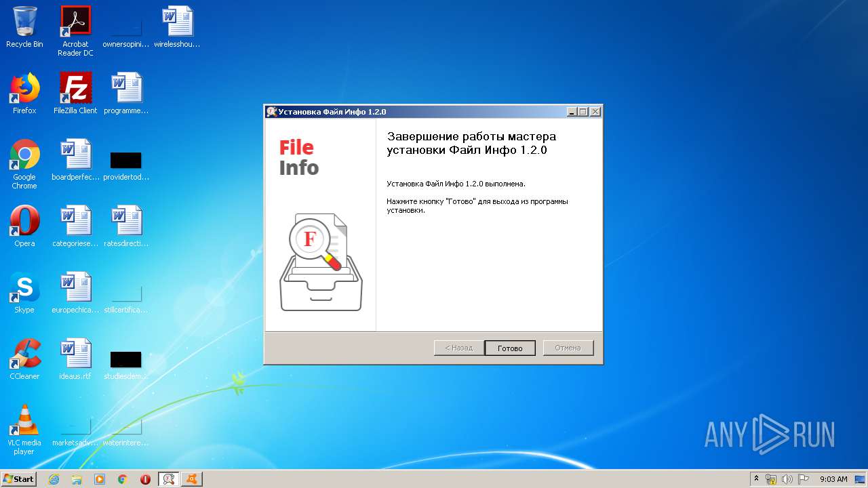Viewport: 868px width, 488px height.
Task: Select Opera desktop shortcut
Action: tap(24, 226)
